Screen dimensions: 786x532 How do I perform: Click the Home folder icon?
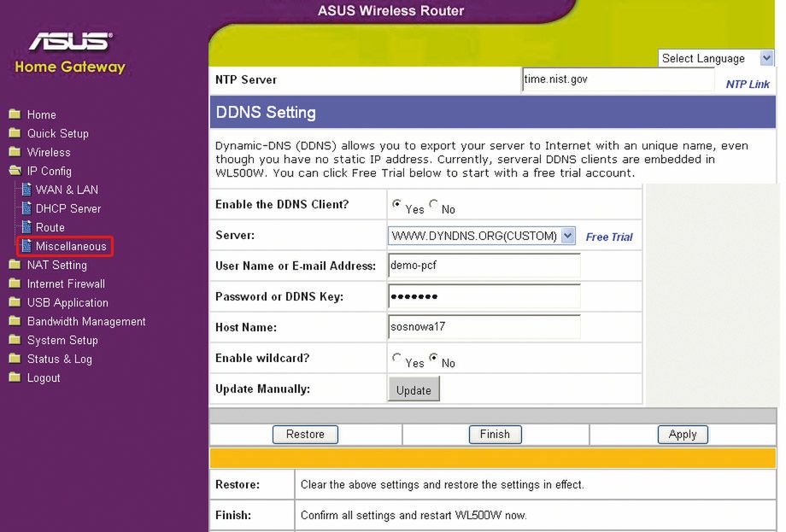coord(15,114)
